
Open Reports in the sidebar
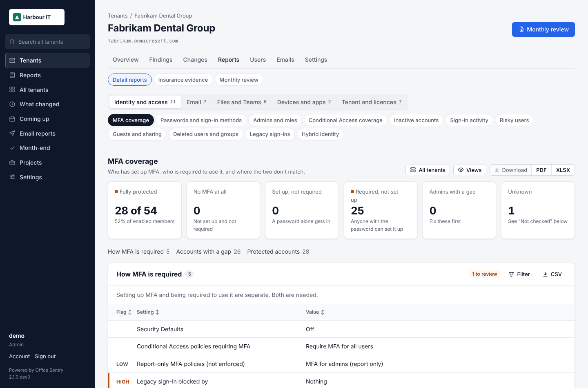[x=47, y=75]
